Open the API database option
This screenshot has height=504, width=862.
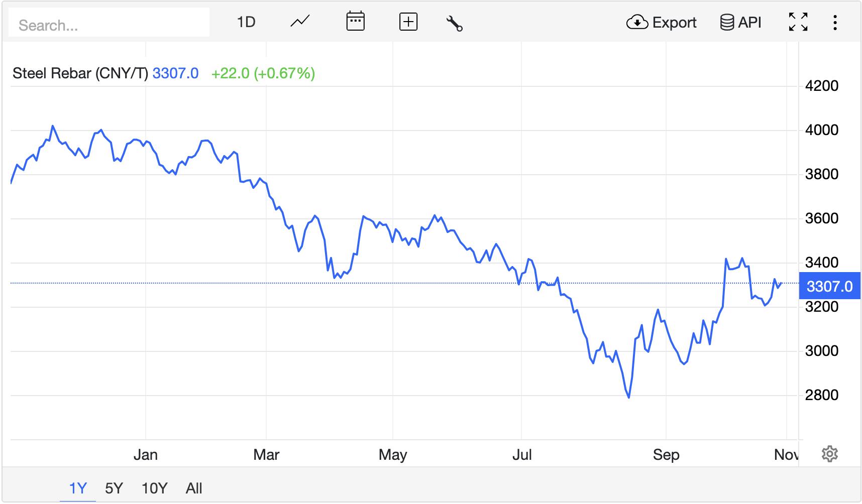click(x=740, y=23)
